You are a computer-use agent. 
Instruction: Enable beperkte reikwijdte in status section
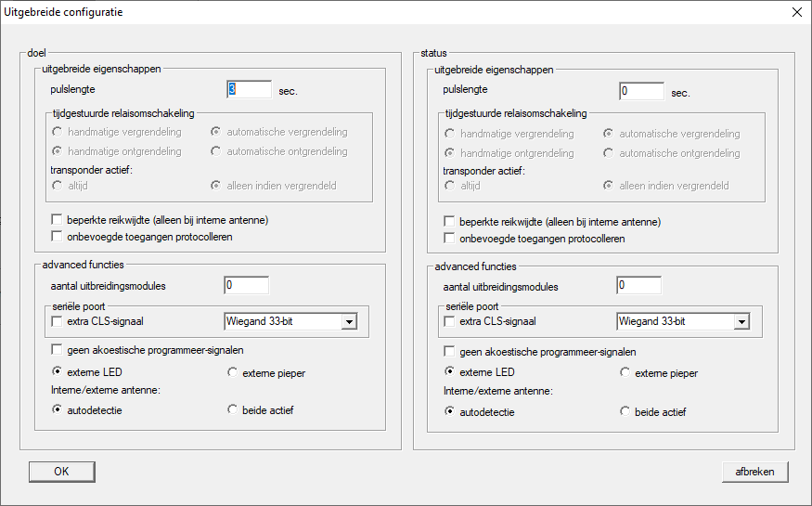[450, 222]
